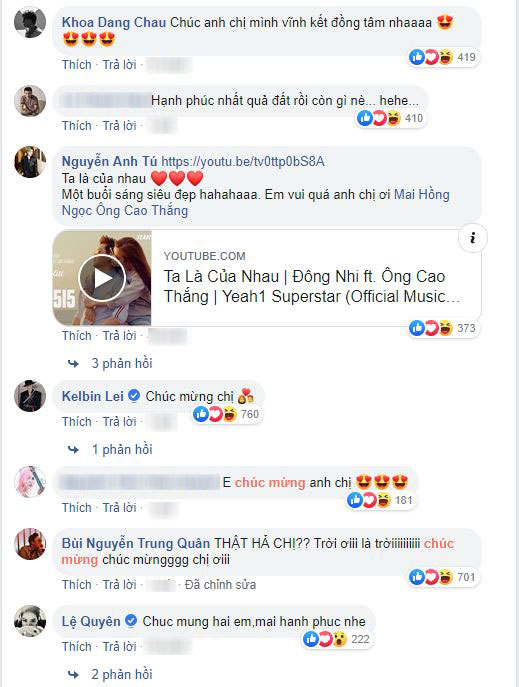
Task: Open reactions on Lệ Quyên's comment showing 222
Action: pyautogui.click(x=337, y=639)
